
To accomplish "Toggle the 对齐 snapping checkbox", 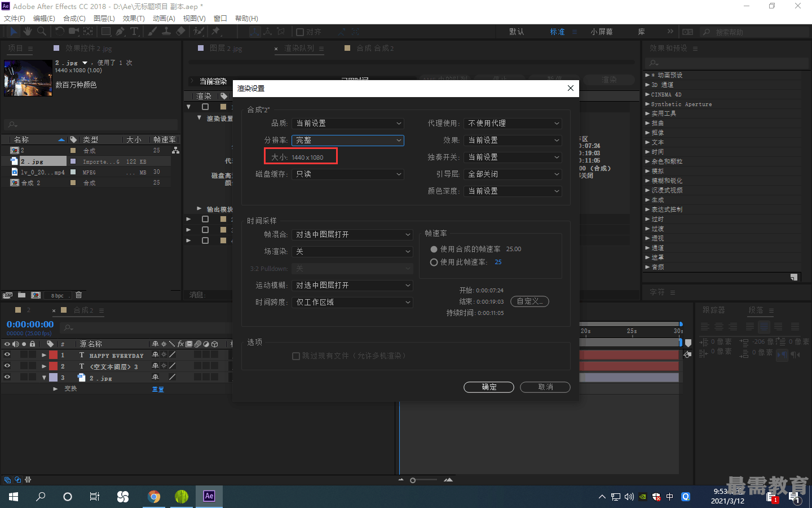I will pyautogui.click(x=300, y=32).
